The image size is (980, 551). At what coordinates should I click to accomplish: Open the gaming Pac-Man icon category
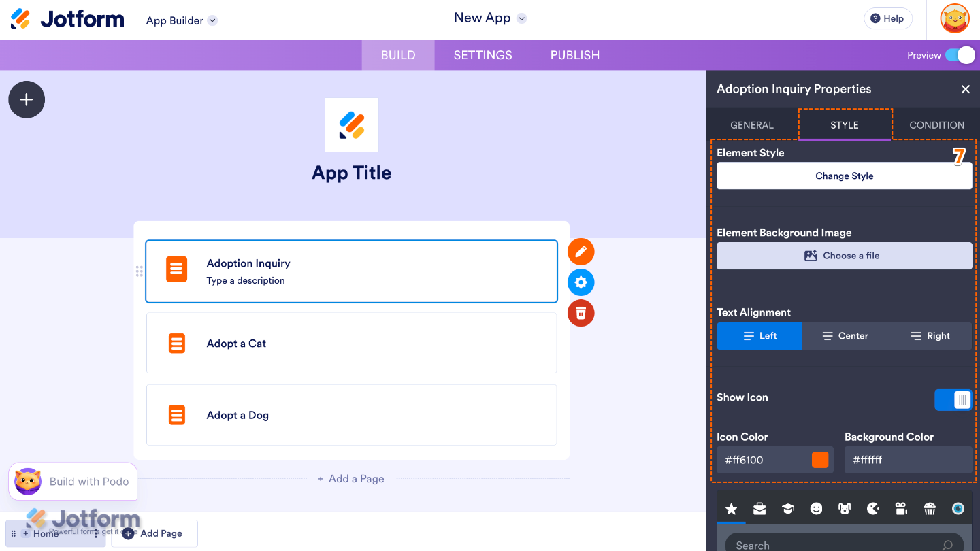click(x=873, y=508)
